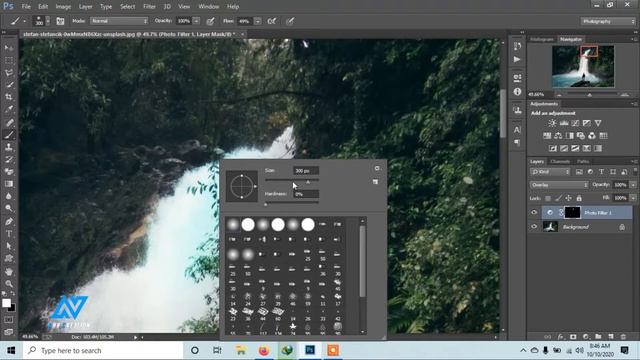The width and height of the screenshot is (640, 360).
Task: Add a Color Balance adjustment
Action: pyautogui.click(x=558, y=136)
